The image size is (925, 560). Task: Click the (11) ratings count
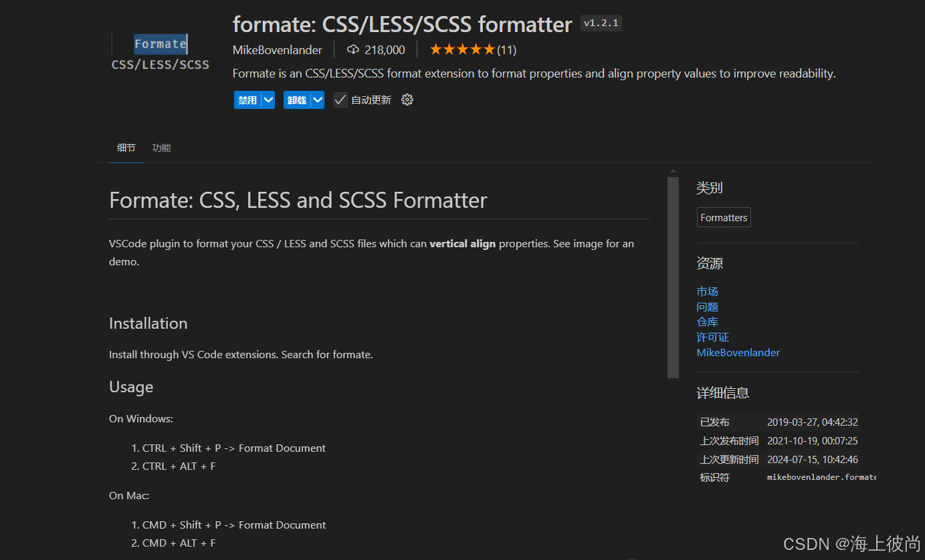[x=507, y=50]
